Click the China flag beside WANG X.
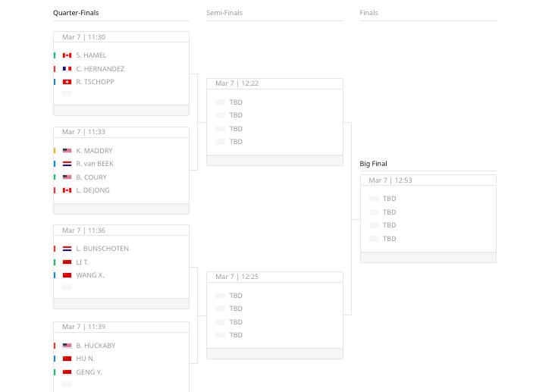533x392 pixels. [67, 275]
